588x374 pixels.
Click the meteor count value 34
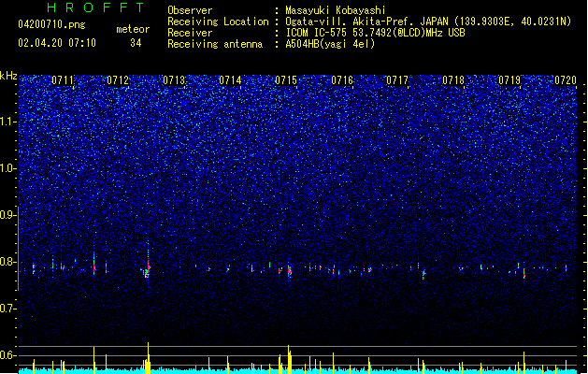tap(136, 43)
